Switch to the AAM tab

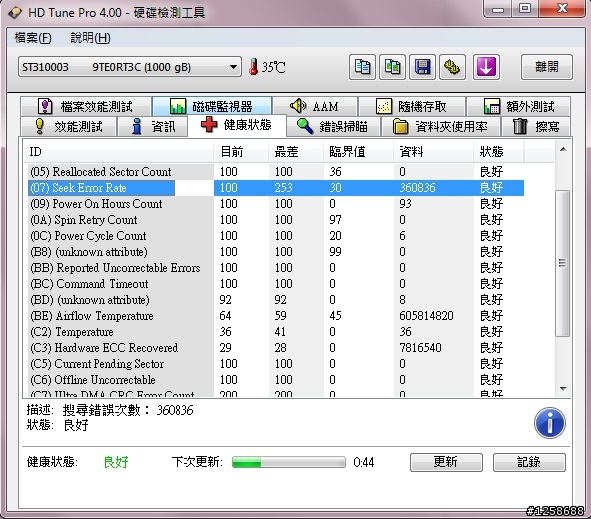pyautogui.click(x=315, y=106)
